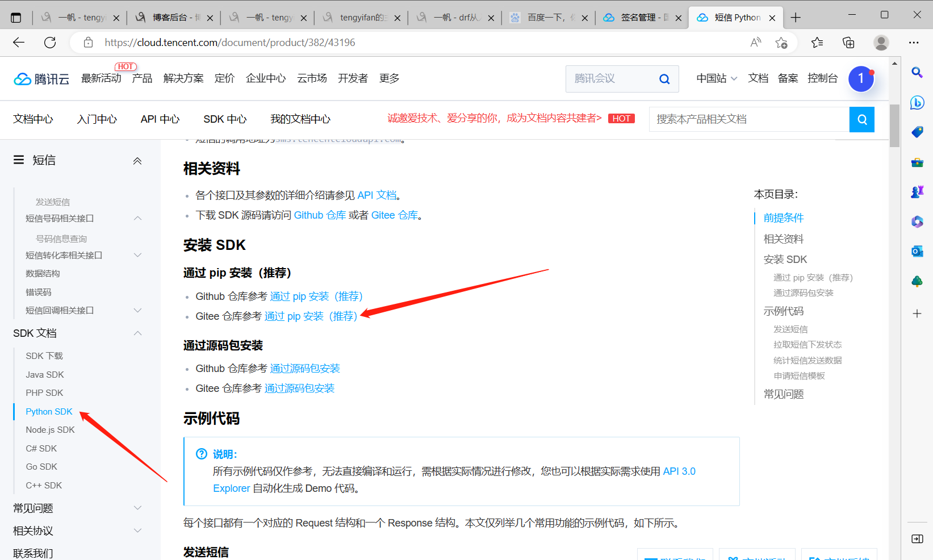Click the browser address bar URL
Image resolution: width=933 pixels, height=560 pixels.
tap(230, 43)
